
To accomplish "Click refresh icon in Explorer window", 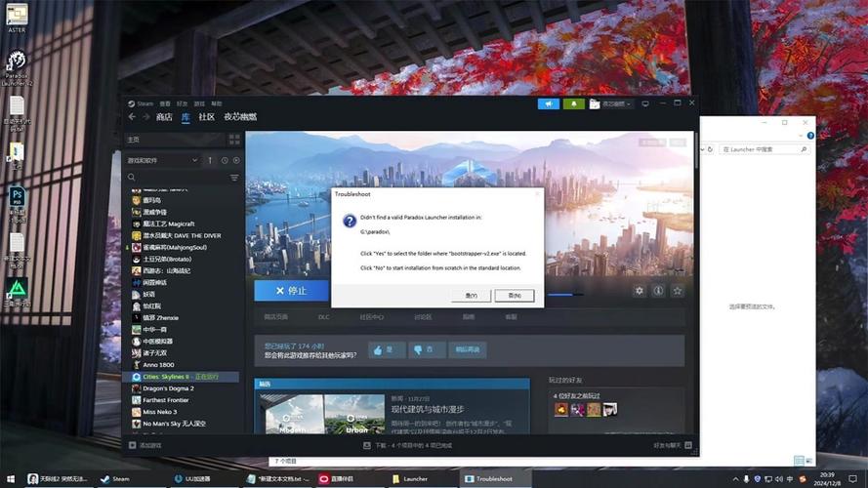I will click(710, 149).
